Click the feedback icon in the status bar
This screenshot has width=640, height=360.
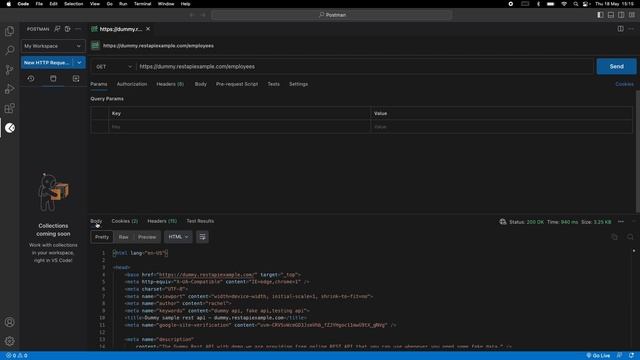click(620, 356)
